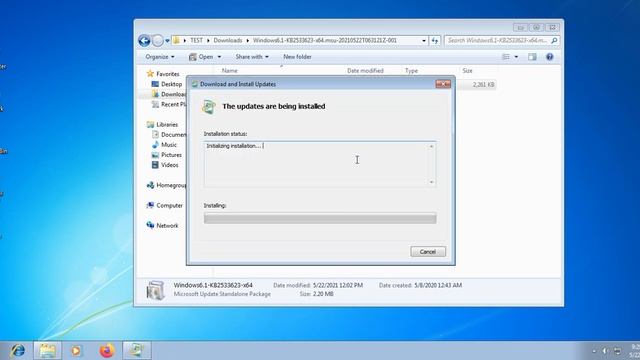Expand the view options dropdown arrow

516,57
